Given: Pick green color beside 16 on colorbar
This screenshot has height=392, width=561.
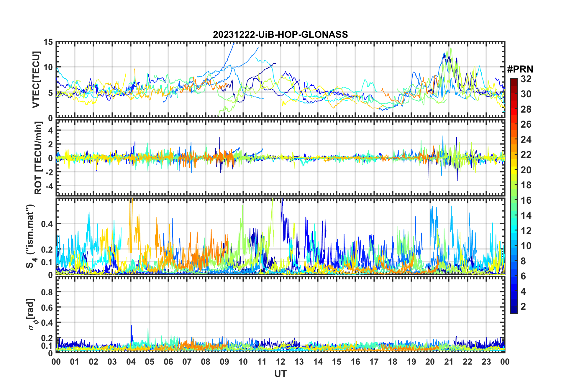Looking at the screenshot, I should tap(514, 200).
